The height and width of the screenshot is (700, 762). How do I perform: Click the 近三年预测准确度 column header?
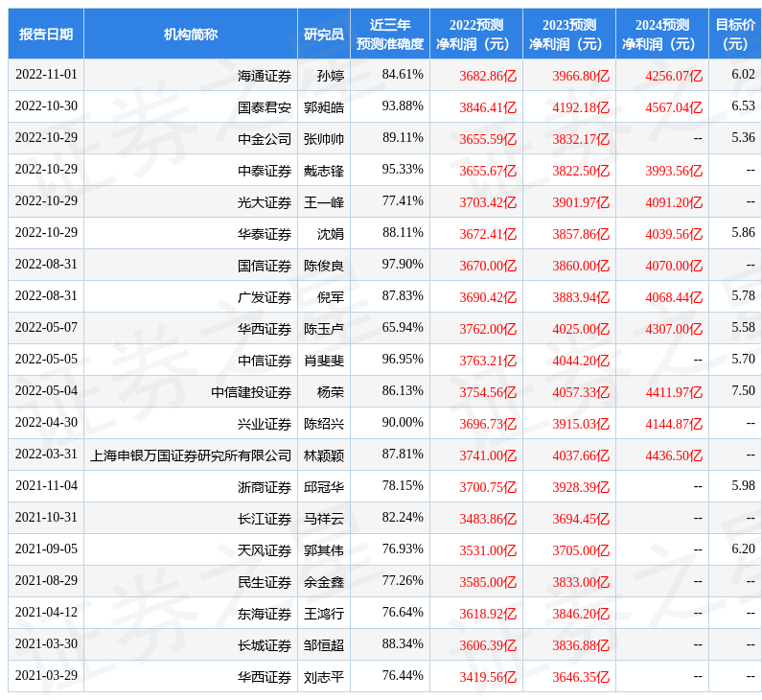[x=390, y=34]
